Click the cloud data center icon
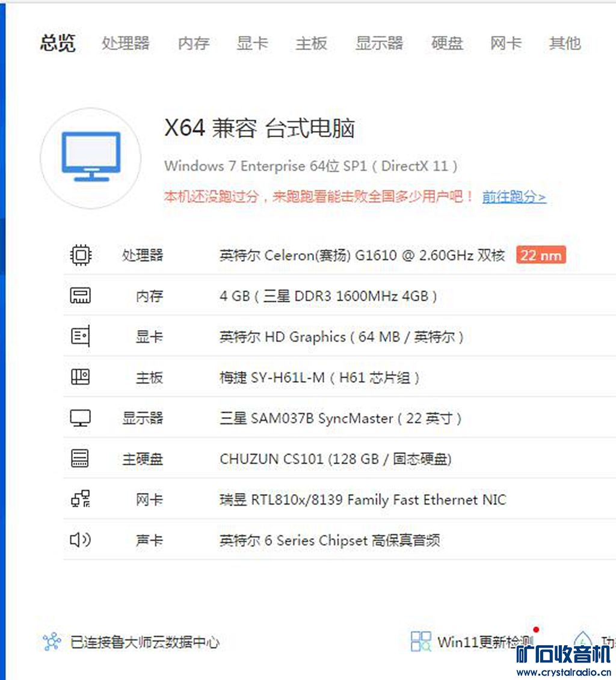The width and height of the screenshot is (616, 680). click(x=52, y=642)
